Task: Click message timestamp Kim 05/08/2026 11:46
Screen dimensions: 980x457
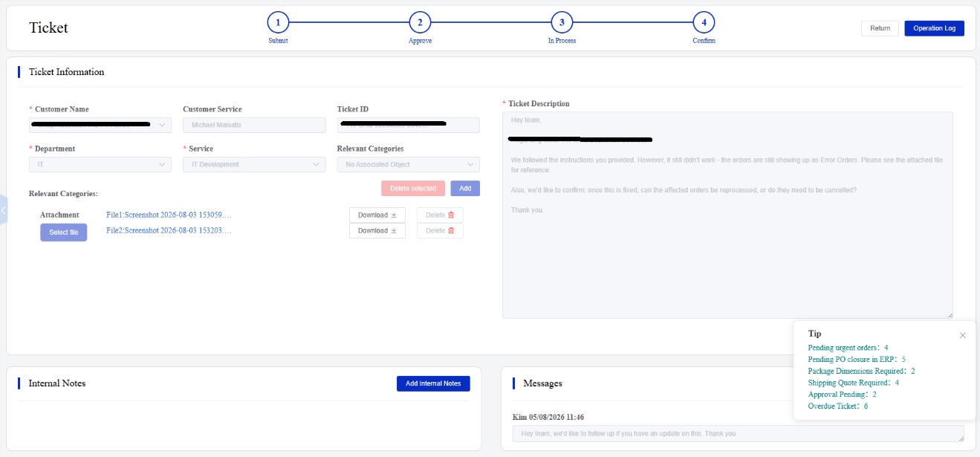Action: 550,418
